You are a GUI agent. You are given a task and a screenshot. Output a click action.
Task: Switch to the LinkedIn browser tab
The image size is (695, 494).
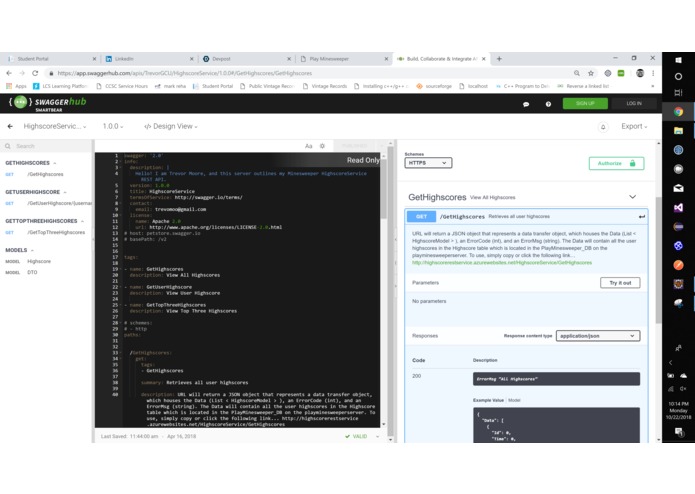coord(148,58)
